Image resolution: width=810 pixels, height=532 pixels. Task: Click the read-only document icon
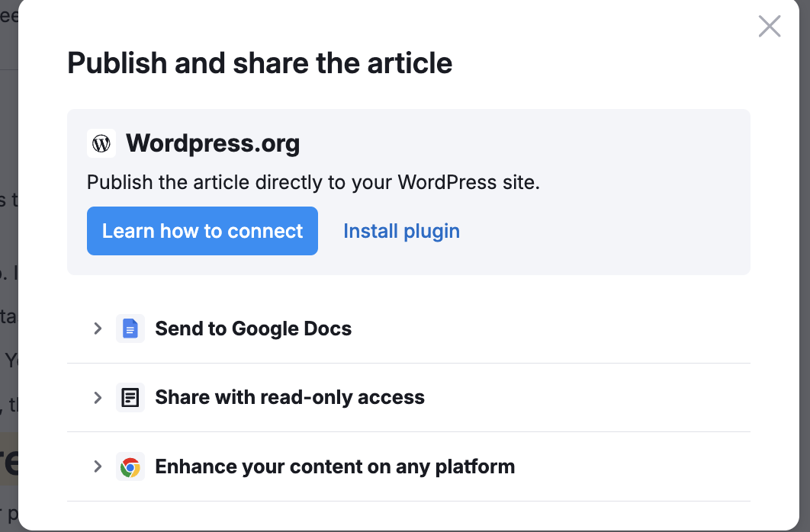click(x=130, y=397)
